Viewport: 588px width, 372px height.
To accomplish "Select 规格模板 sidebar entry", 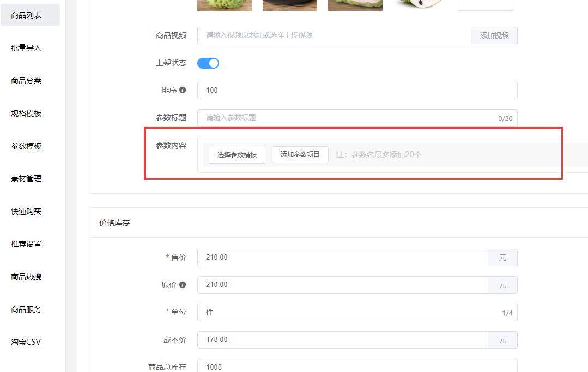I will click(26, 113).
